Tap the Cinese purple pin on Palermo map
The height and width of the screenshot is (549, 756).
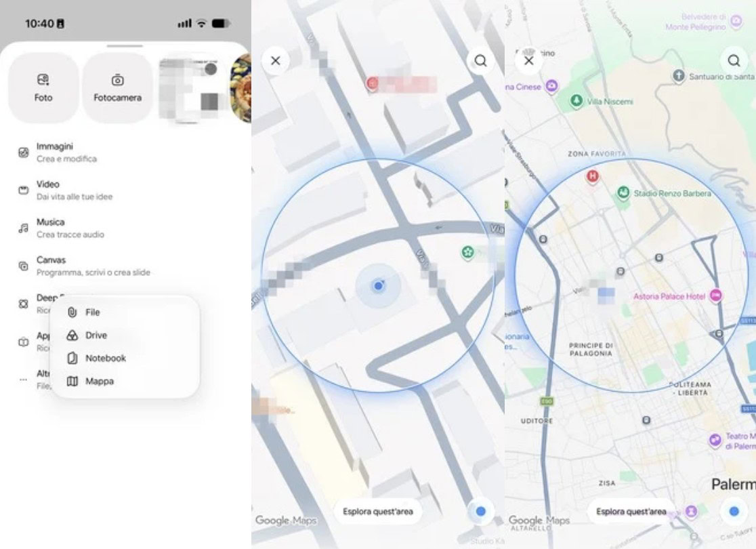551,86
